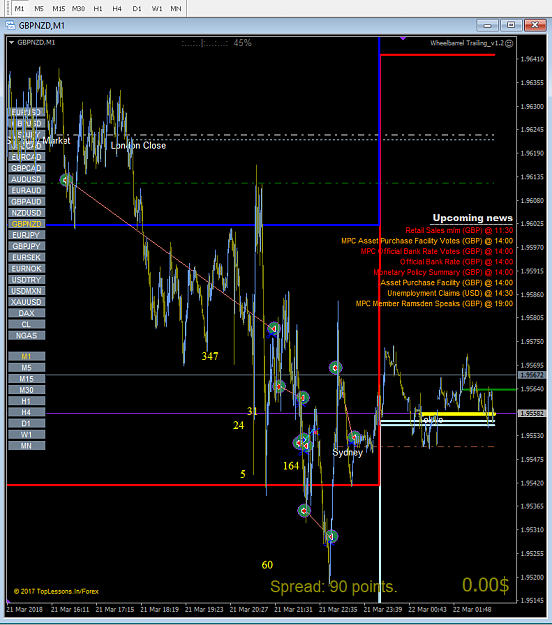Image resolution: width=552 pixels, height=625 pixels.
Task: Open the EURAUD symbol button
Action: point(26,191)
